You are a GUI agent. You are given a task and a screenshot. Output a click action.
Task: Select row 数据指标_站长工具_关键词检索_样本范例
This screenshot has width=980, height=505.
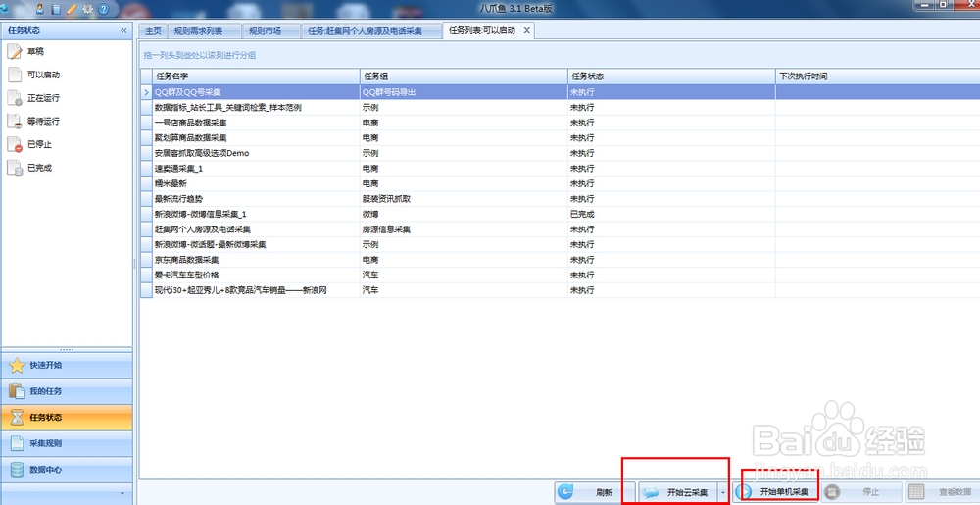click(560, 108)
